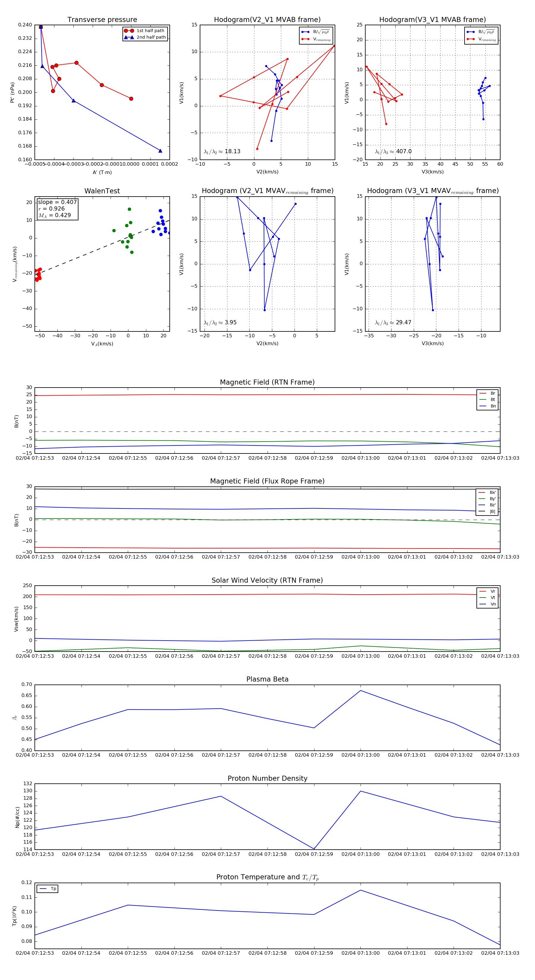Screen dimensions: 535x980
Task: Click the λ1/λ3 ≈ 407.0 annotation
Action: (x=393, y=151)
